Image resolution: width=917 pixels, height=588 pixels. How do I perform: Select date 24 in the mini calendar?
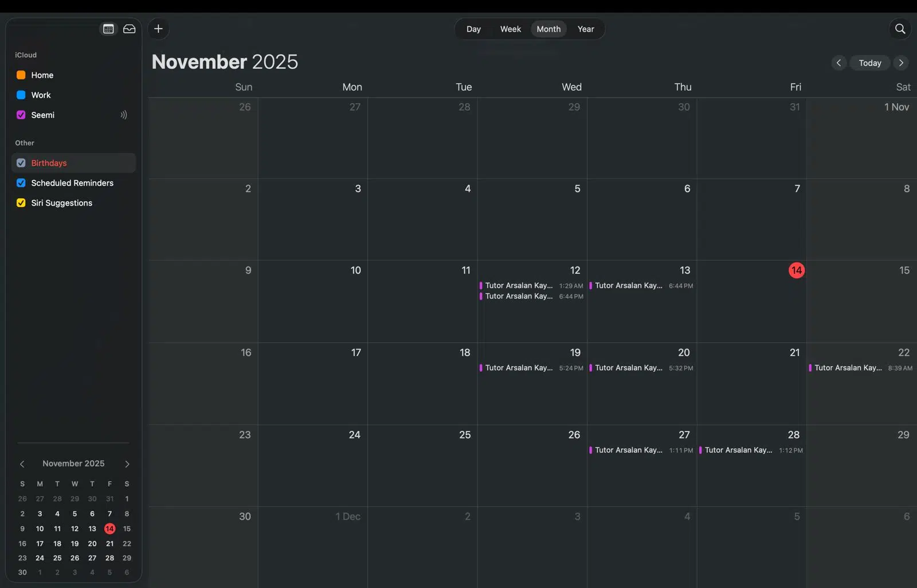pos(40,558)
